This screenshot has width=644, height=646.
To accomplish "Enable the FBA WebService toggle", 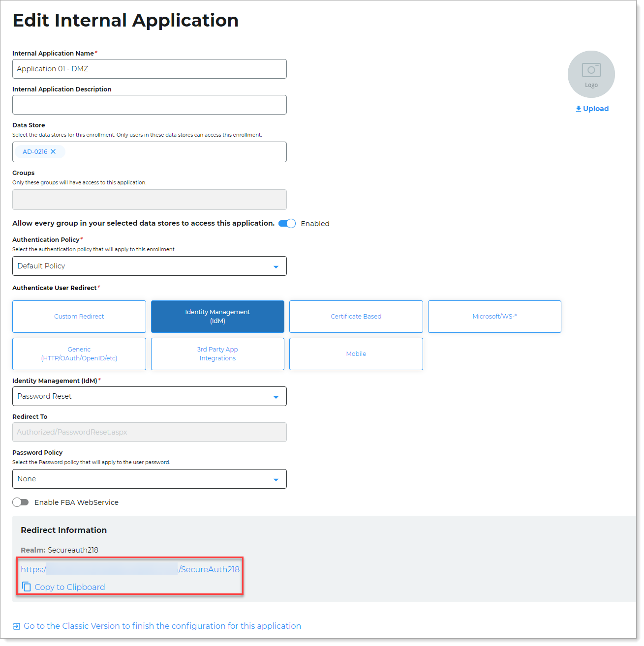I will click(x=21, y=502).
